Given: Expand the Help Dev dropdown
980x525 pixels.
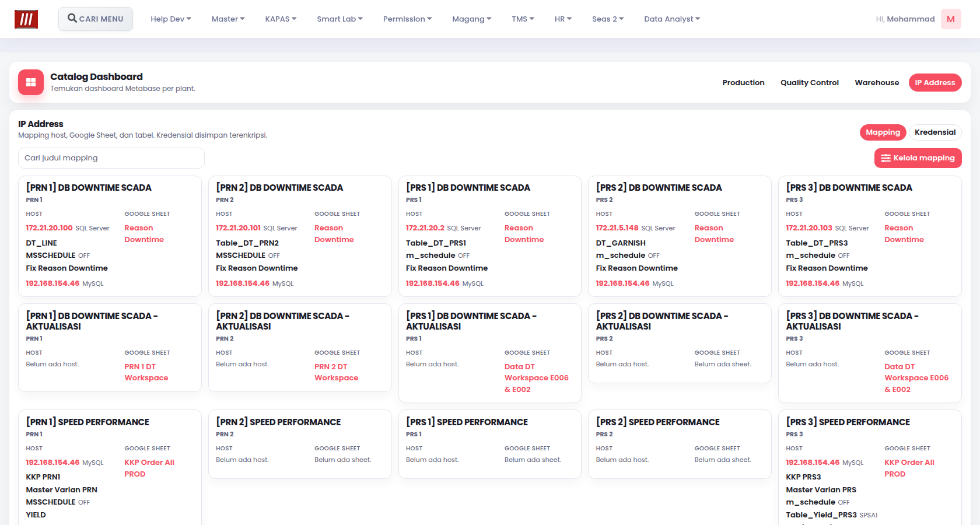Looking at the screenshot, I should click(171, 19).
